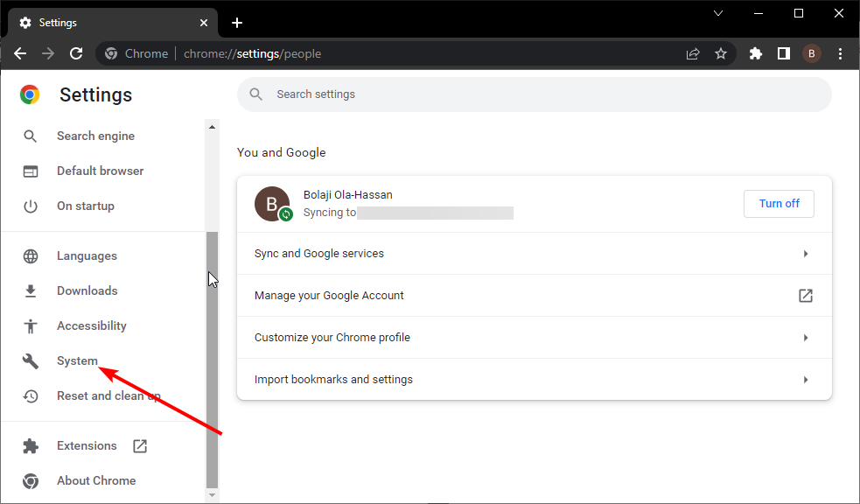
Task: Click the Default browser window icon
Action: pos(31,171)
